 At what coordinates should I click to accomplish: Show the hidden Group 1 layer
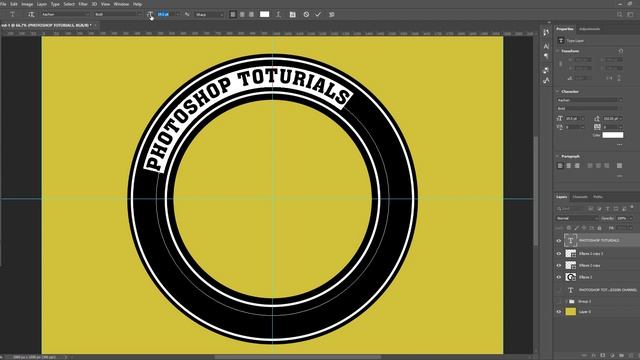click(x=559, y=301)
